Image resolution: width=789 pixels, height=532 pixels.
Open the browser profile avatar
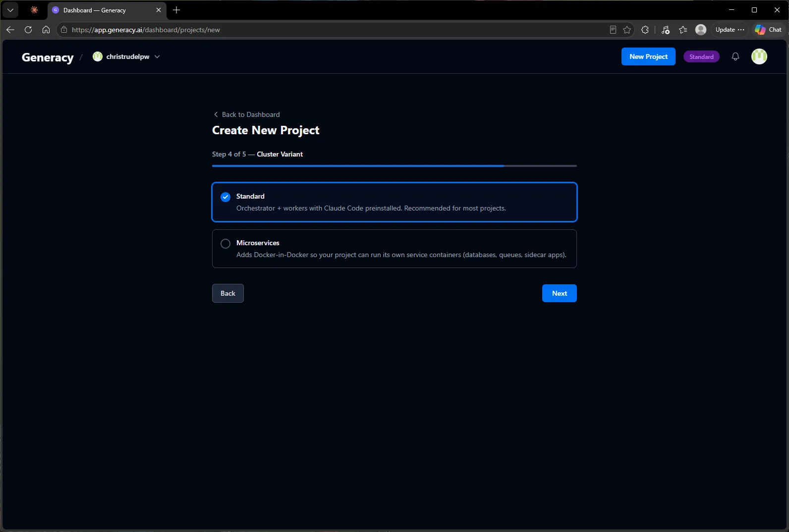pos(701,30)
